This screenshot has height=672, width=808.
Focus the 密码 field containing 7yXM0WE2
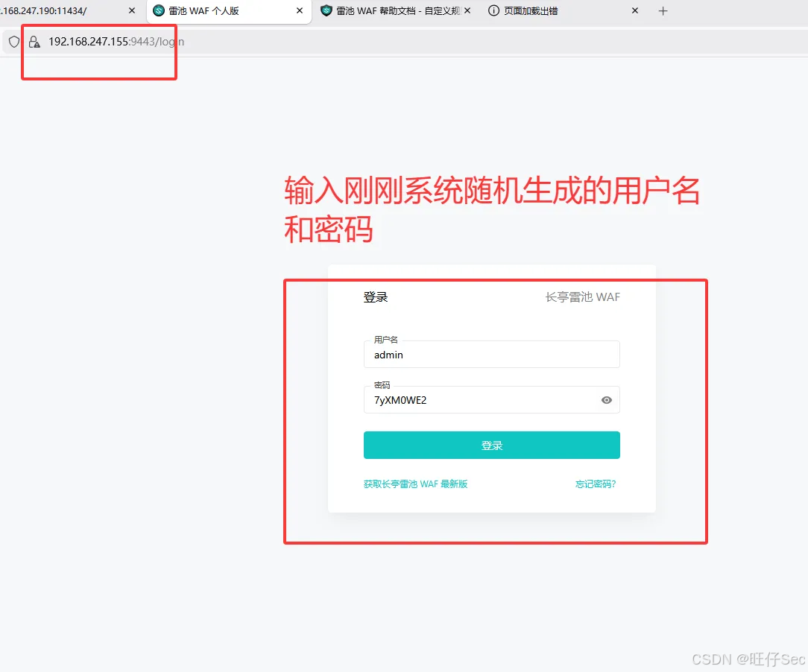point(492,399)
